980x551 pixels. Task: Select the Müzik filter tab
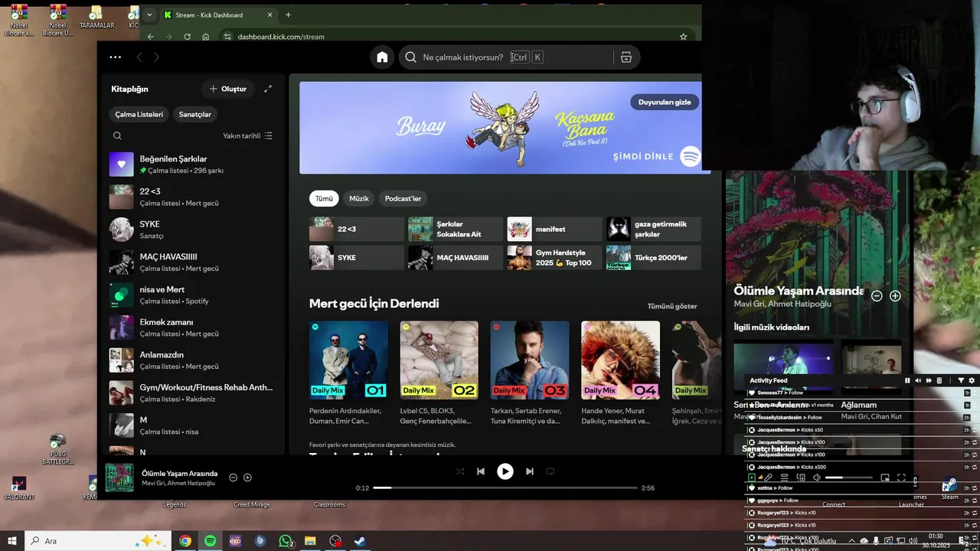359,198
